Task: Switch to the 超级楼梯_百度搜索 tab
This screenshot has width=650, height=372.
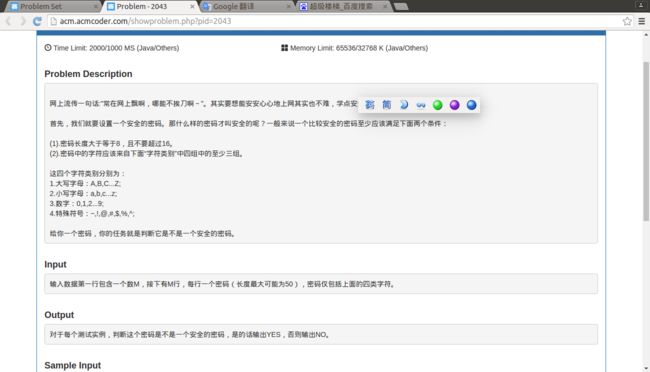Action: 344,6
